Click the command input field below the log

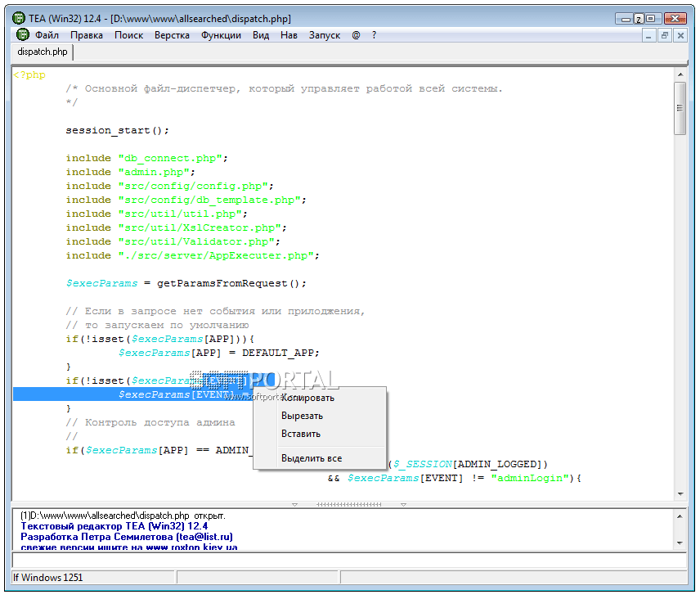tap(349, 560)
